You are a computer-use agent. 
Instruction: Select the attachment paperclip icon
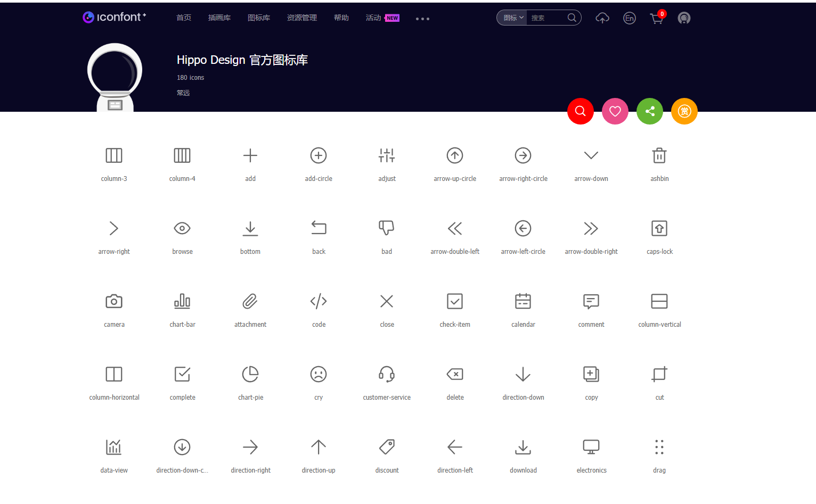pyautogui.click(x=250, y=301)
